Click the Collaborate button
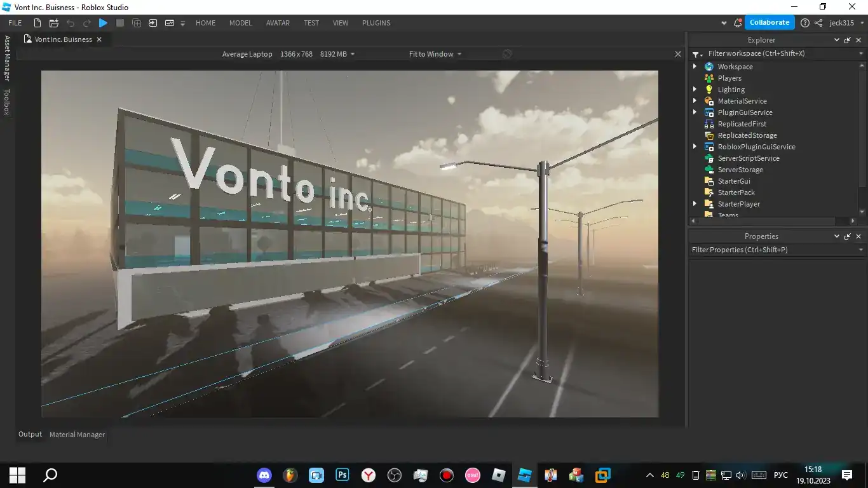This screenshot has height=488, width=868. (x=770, y=22)
